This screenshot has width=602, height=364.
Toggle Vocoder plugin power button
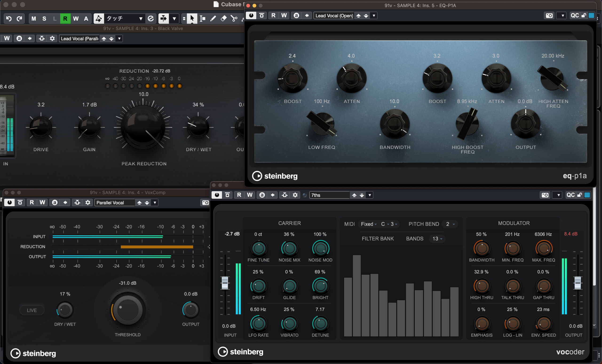click(x=217, y=195)
